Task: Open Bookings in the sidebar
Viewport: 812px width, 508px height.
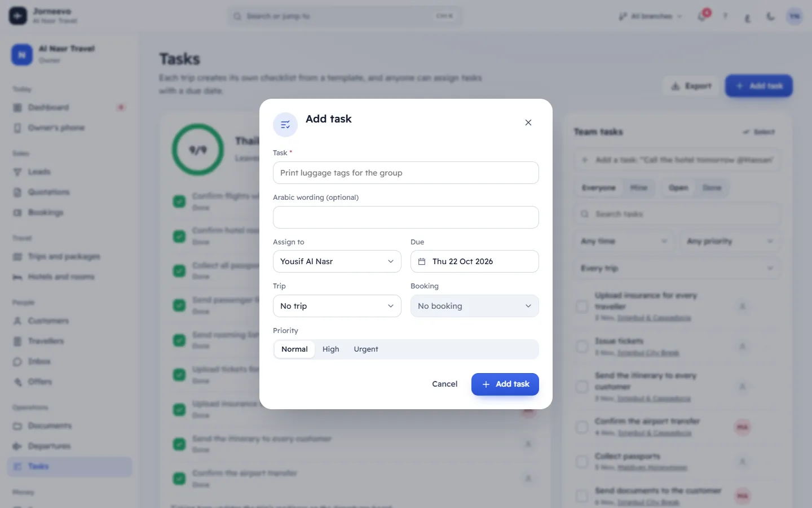Action: click(69, 212)
